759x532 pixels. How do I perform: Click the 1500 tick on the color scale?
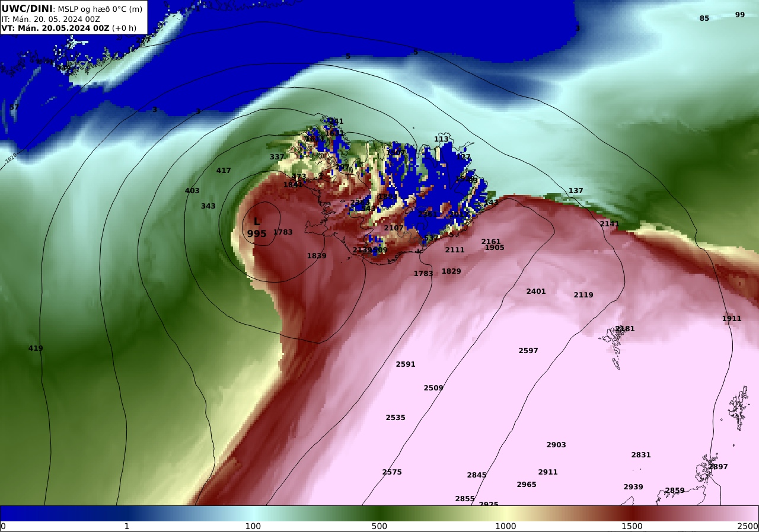[632, 526]
